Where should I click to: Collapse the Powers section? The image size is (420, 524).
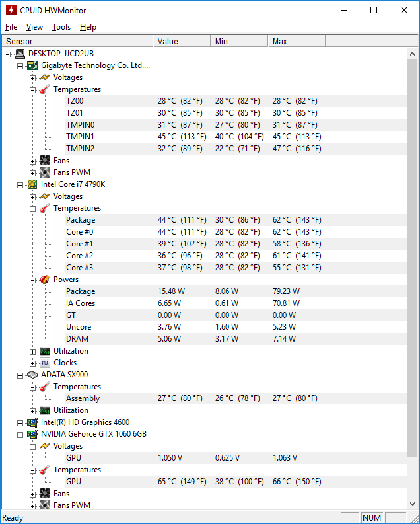[x=32, y=280]
